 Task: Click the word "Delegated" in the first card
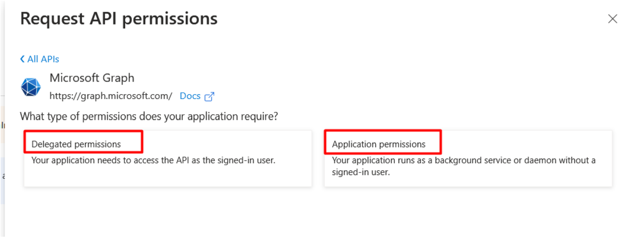51,144
